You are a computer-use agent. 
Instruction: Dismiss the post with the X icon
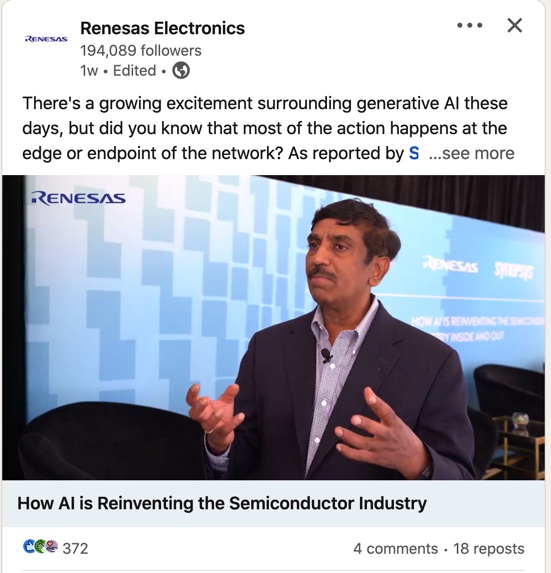pos(514,25)
